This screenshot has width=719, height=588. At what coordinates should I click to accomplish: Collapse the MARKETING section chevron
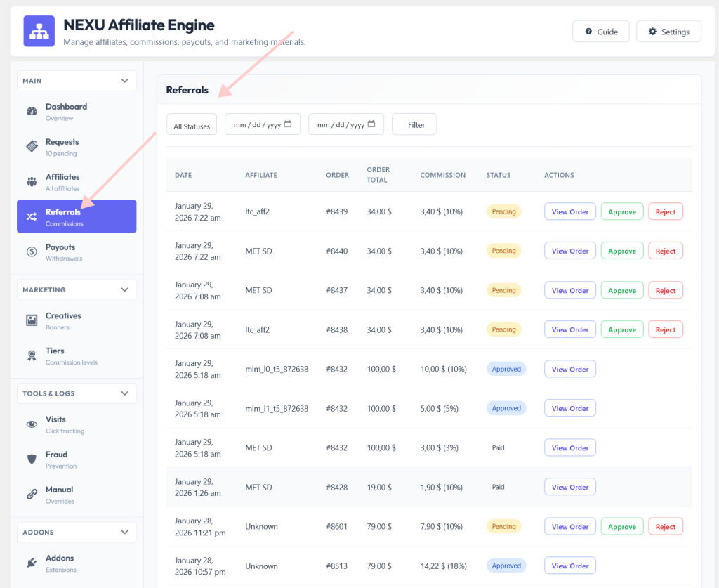pos(124,290)
